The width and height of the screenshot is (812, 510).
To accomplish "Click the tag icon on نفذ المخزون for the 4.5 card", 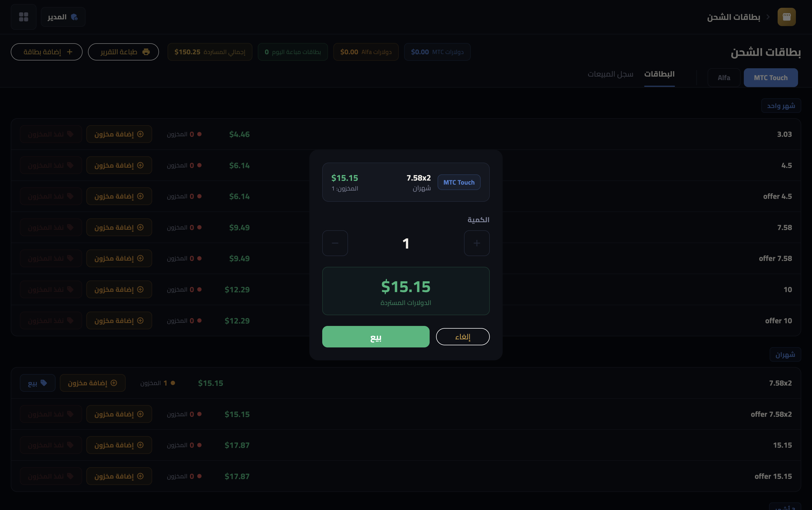I will (x=70, y=165).
